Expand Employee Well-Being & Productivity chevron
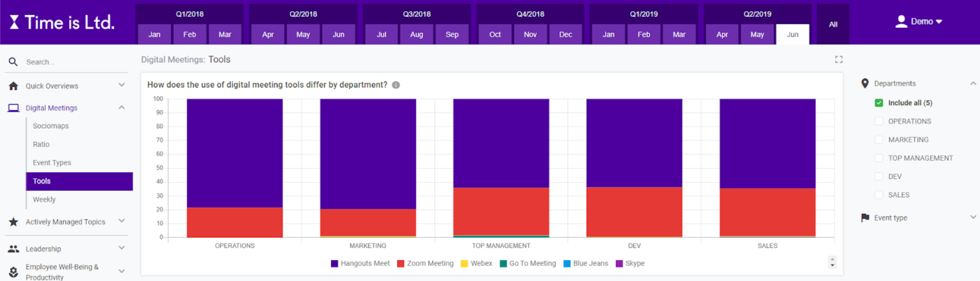 click(122, 271)
